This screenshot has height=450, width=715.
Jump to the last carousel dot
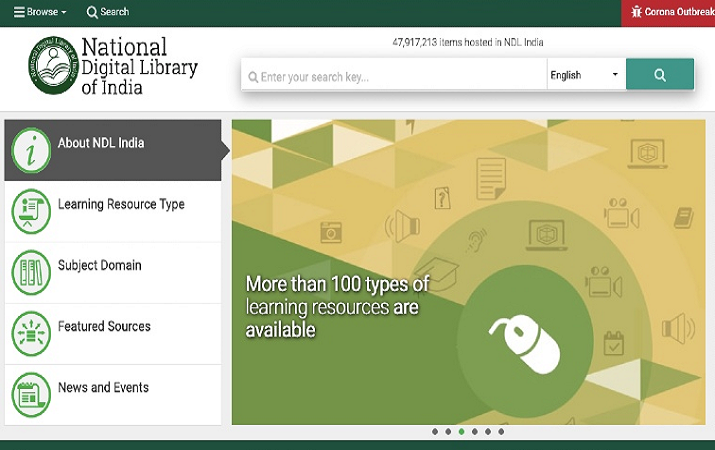tap(501, 432)
